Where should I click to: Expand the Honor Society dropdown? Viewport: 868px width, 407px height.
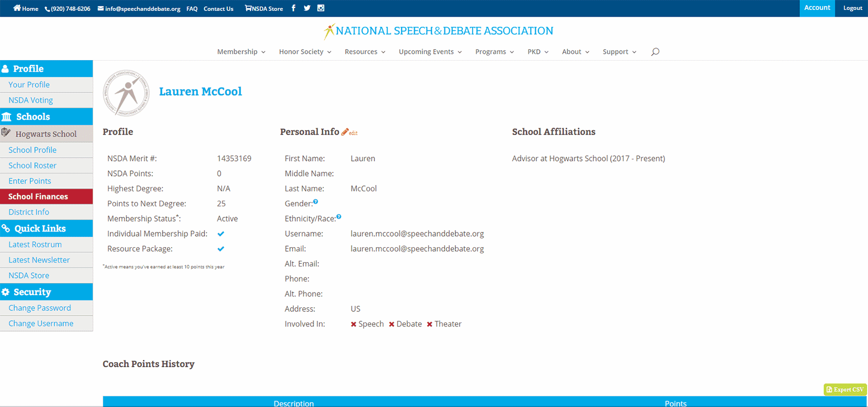pyautogui.click(x=305, y=52)
